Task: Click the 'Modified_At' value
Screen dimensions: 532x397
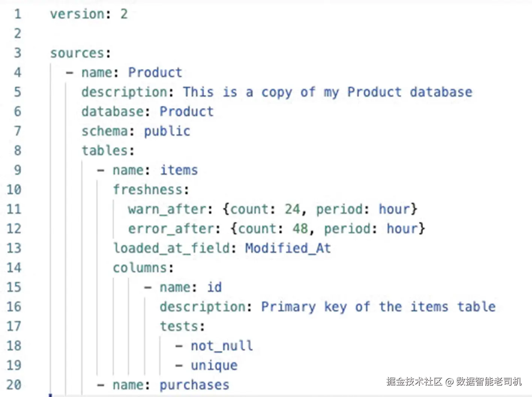Action: tap(288, 248)
